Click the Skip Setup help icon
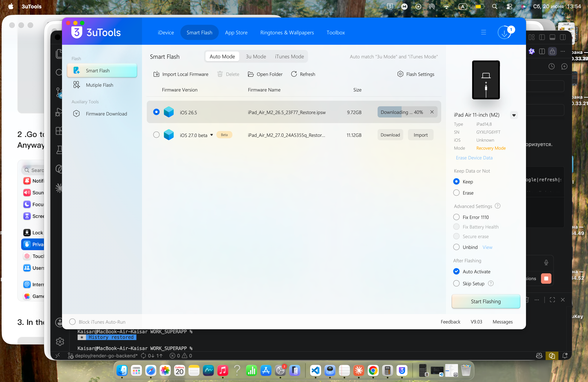 491,283
